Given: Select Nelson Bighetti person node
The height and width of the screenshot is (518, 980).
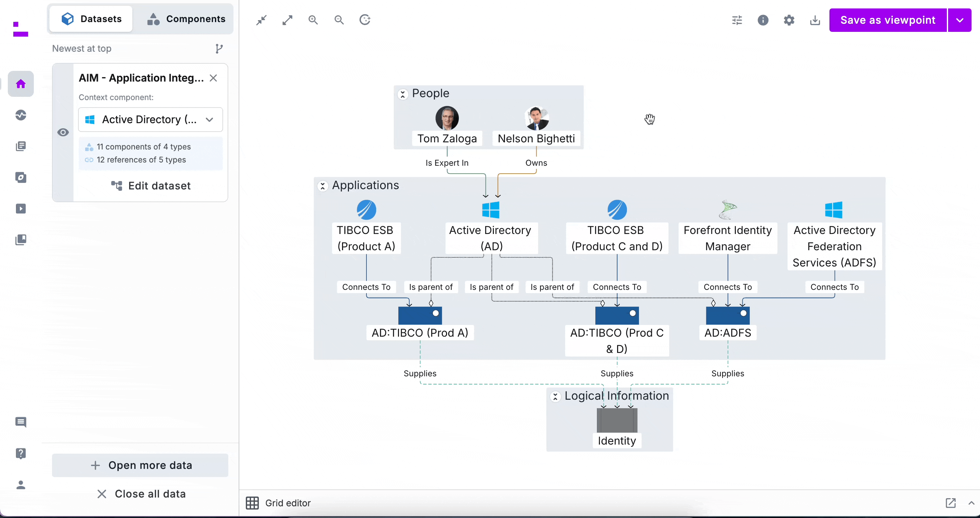Looking at the screenshot, I should tap(536, 126).
